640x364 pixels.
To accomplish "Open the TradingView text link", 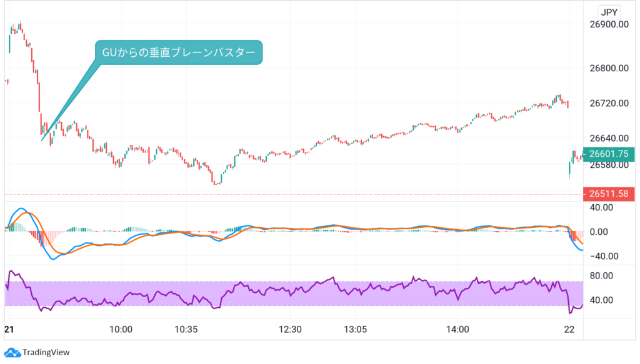I will (x=46, y=353).
